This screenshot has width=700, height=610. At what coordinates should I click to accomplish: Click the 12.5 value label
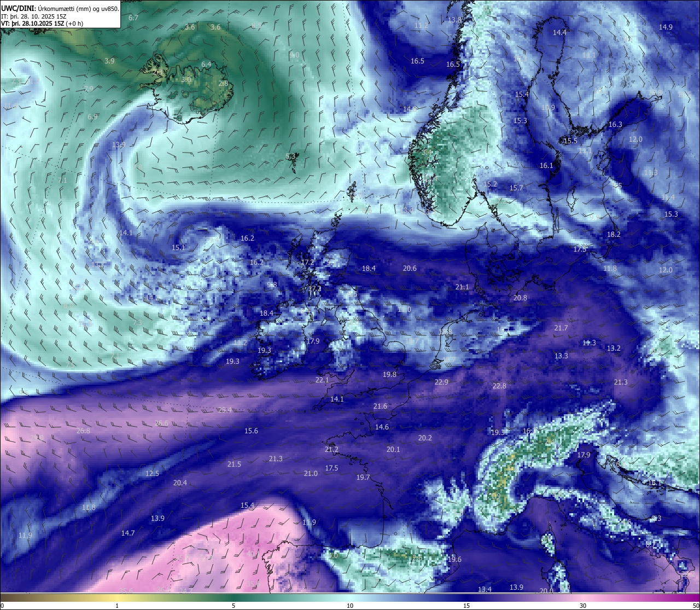coord(152,474)
